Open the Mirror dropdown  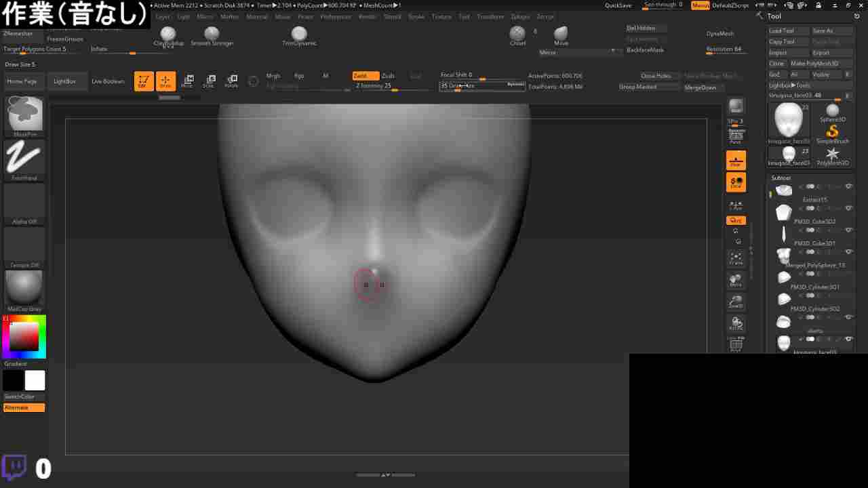tap(580, 52)
